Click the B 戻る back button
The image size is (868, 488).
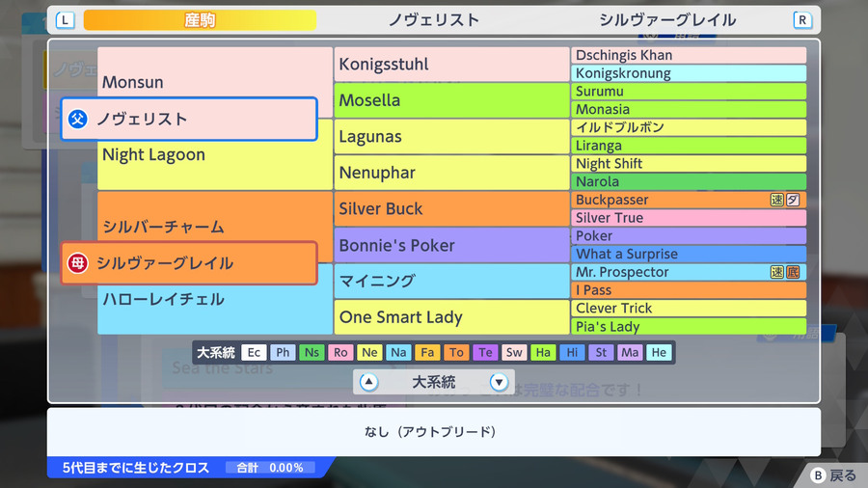click(833, 475)
